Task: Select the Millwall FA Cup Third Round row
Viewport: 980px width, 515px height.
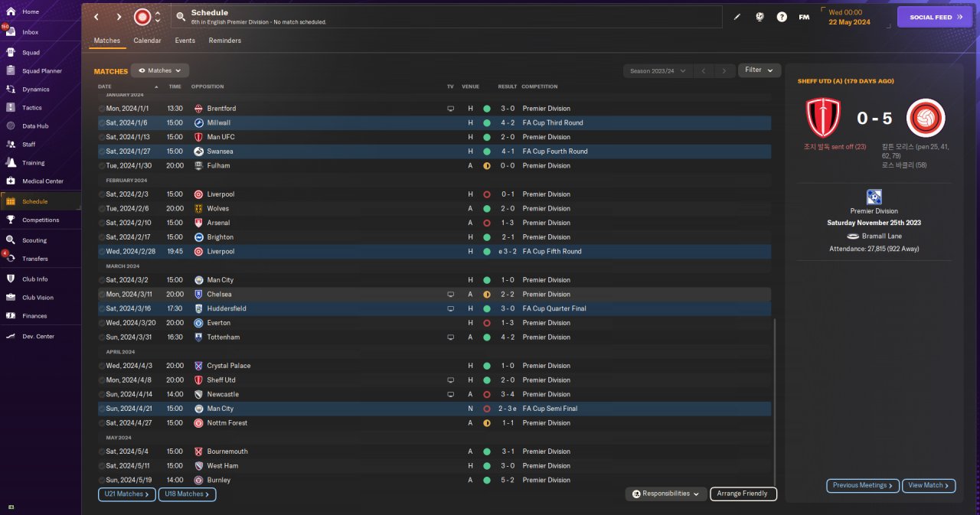Action: [434, 122]
